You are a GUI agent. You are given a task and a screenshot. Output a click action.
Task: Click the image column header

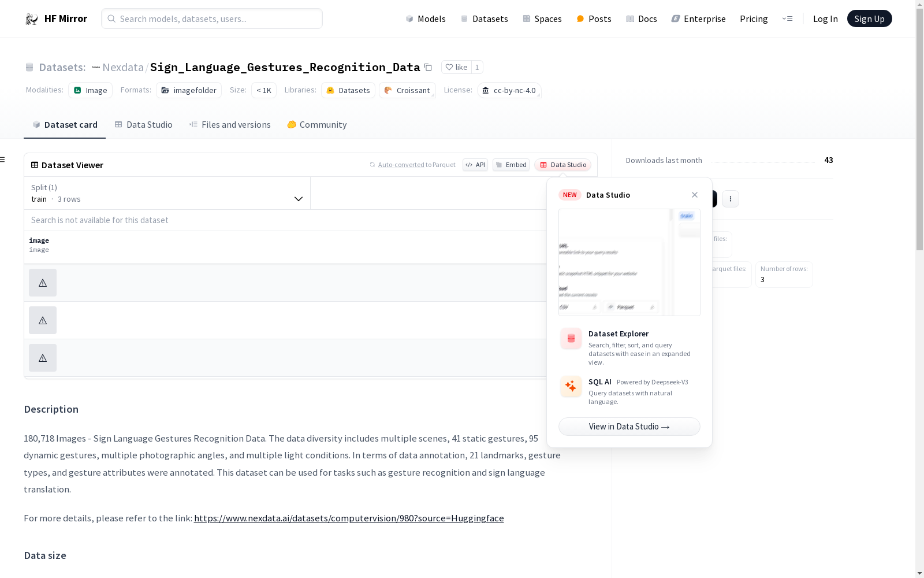[39, 245]
